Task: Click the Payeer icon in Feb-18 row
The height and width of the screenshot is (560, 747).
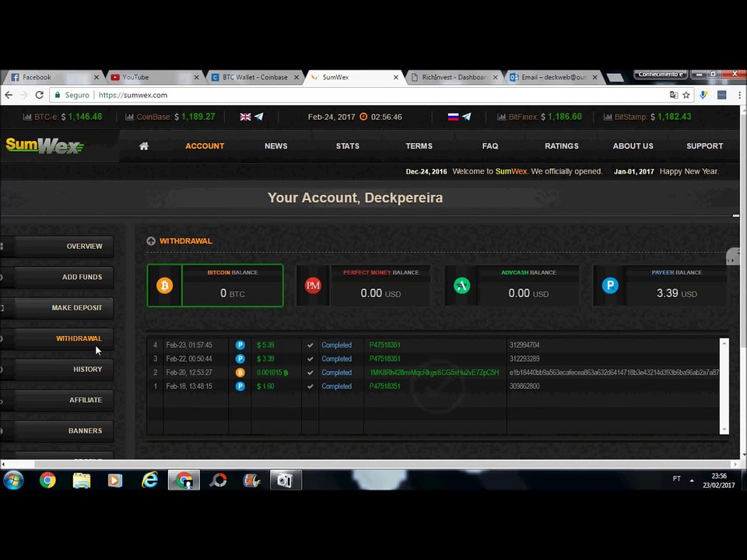Action: tap(240, 387)
